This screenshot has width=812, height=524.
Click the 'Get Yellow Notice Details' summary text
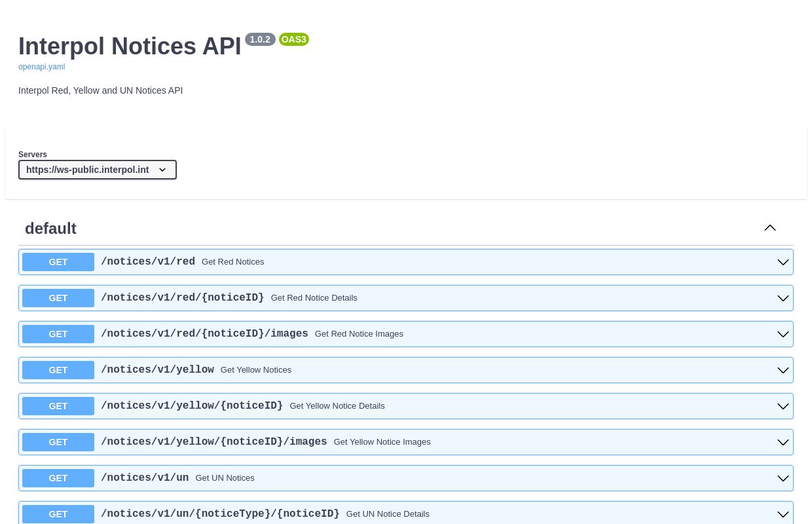[337, 406]
